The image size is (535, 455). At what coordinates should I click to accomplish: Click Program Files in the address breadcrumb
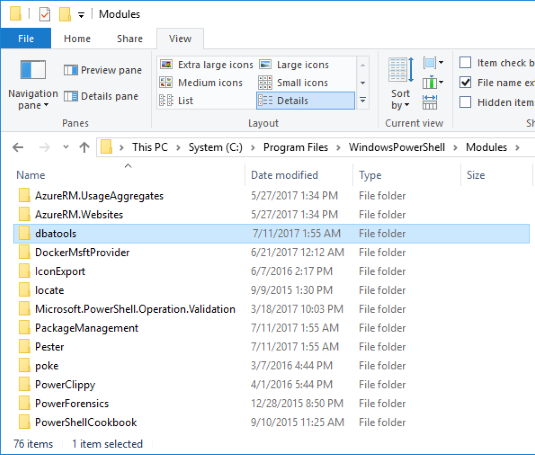(295, 147)
